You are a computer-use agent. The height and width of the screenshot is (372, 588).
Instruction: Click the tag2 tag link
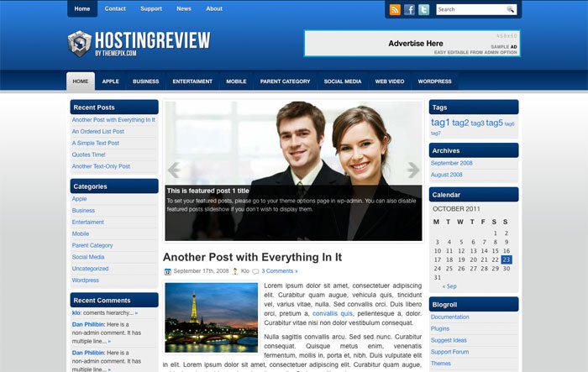(x=460, y=123)
